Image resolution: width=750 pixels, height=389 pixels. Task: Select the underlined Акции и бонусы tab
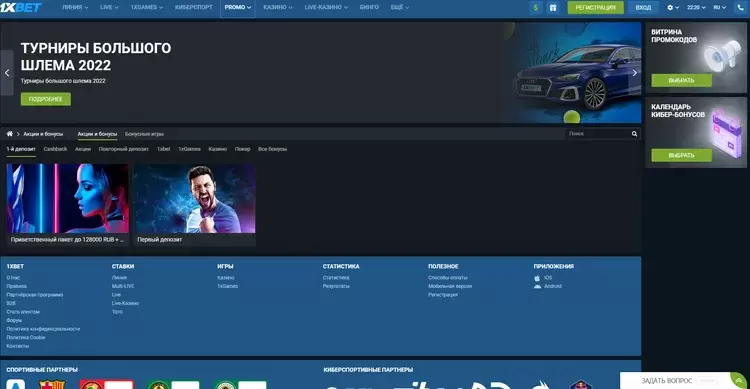97,134
